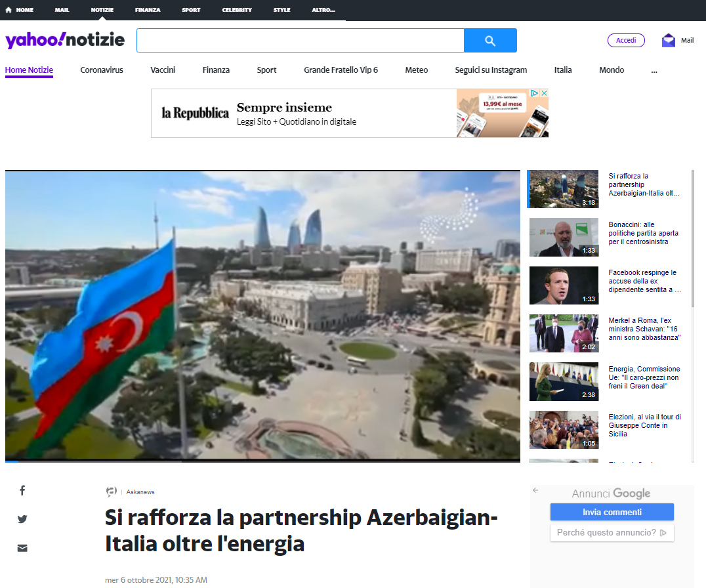Open the Mail envelope icon
706x588 pixels.
coord(668,41)
